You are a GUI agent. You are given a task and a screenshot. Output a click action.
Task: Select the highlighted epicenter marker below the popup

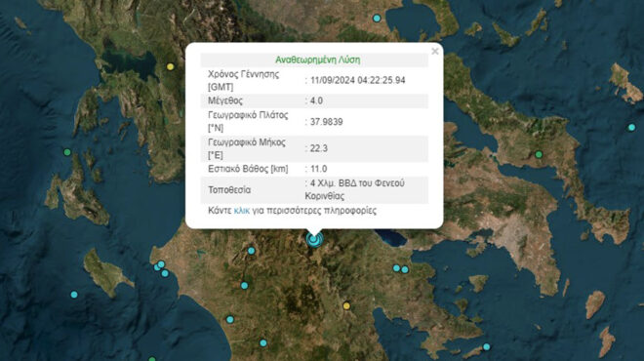314,239
